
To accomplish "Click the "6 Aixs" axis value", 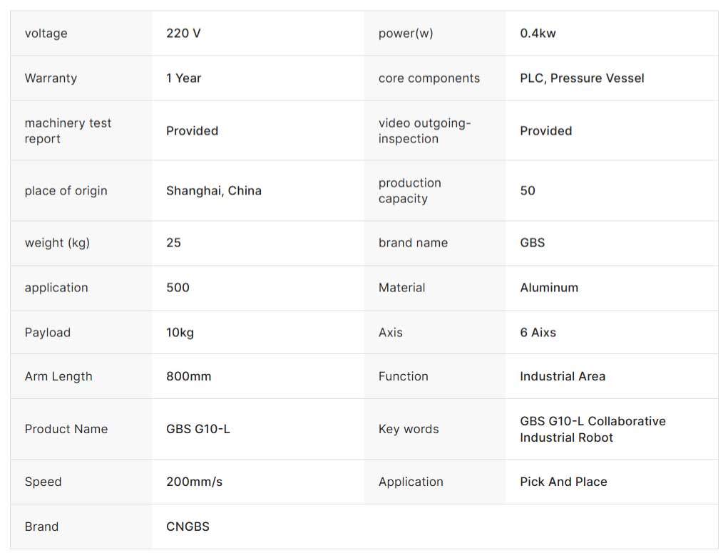I will point(538,333).
